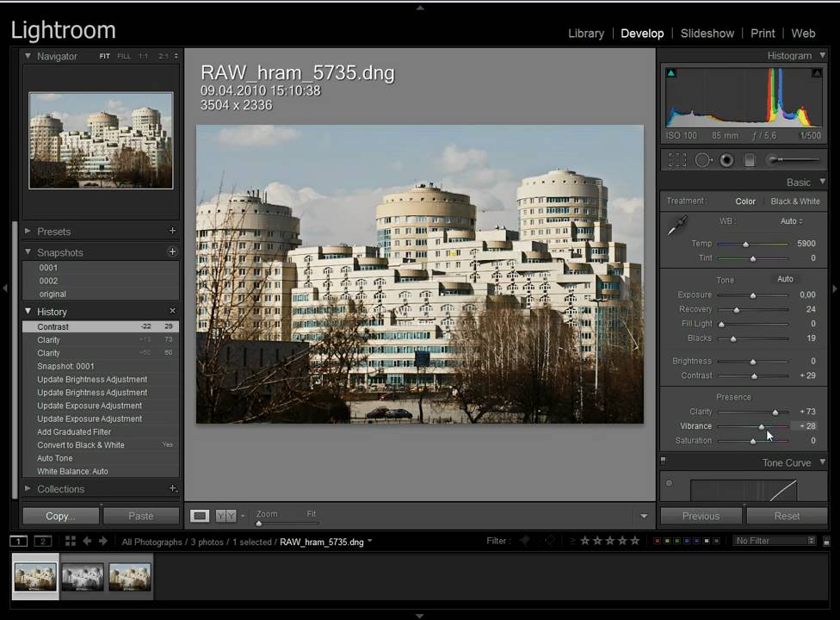840x620 pixels.
Task: Add a new snapshot with plus icon
Action: coord(172,252)
